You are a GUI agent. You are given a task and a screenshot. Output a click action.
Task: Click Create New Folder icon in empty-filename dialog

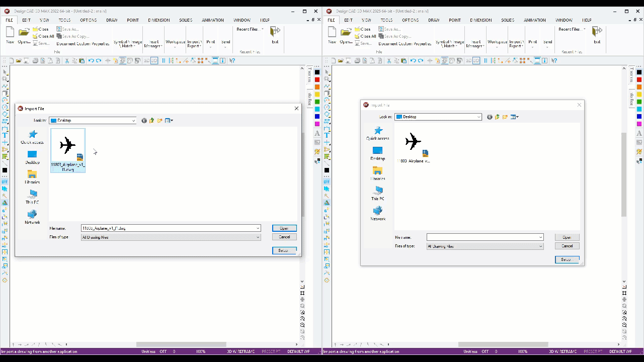tap(505, 117)
